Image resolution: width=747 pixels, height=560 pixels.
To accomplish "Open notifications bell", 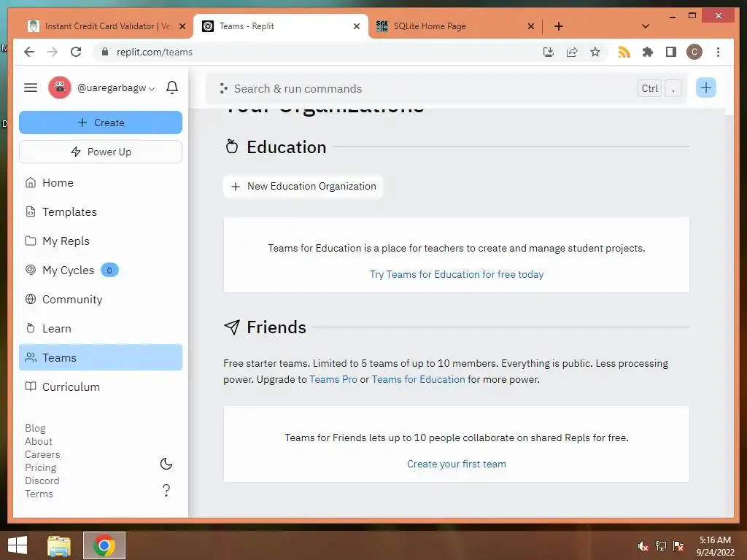I will coord(172,87).
